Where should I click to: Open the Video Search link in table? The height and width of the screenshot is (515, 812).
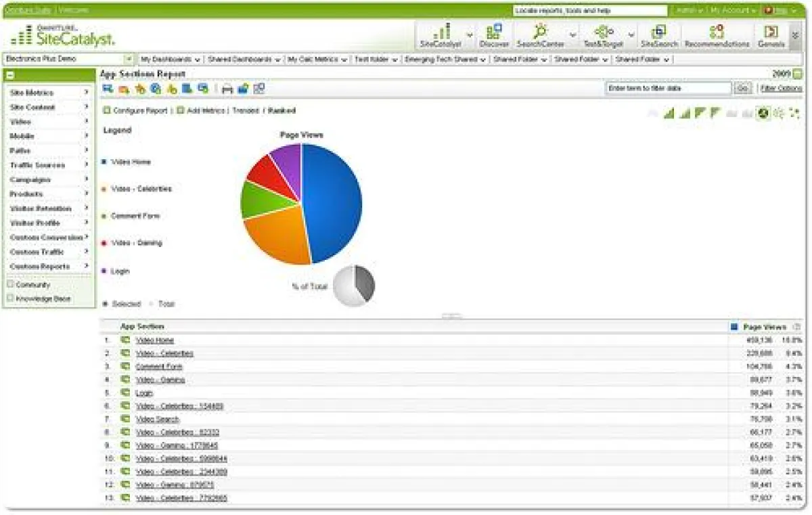click(157, 419)
